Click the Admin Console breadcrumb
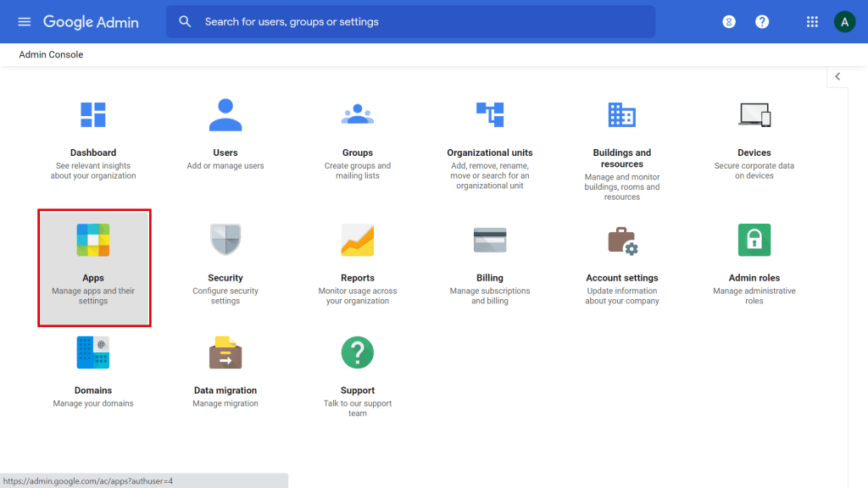 click(x=51, y=55)
